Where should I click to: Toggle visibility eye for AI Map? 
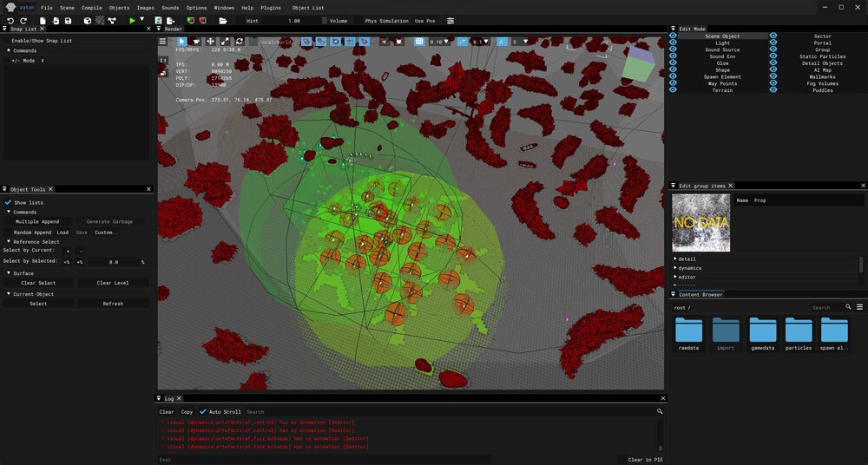(773, 69)
